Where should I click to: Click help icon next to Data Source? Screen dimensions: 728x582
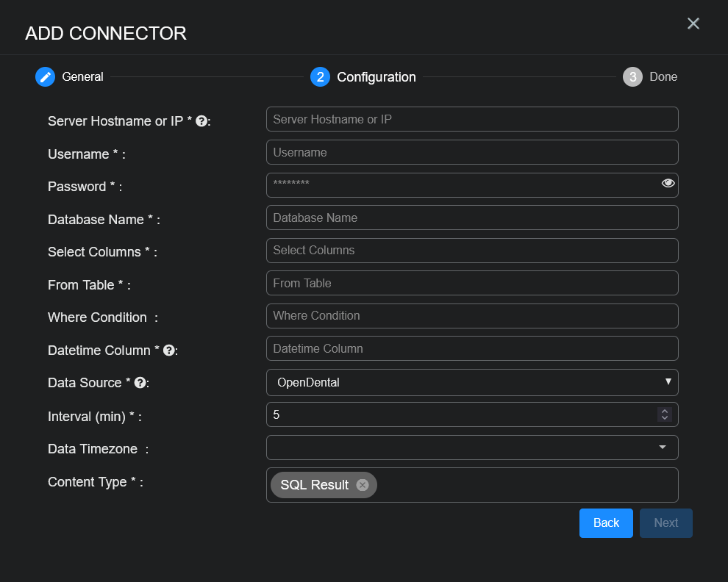140,383
